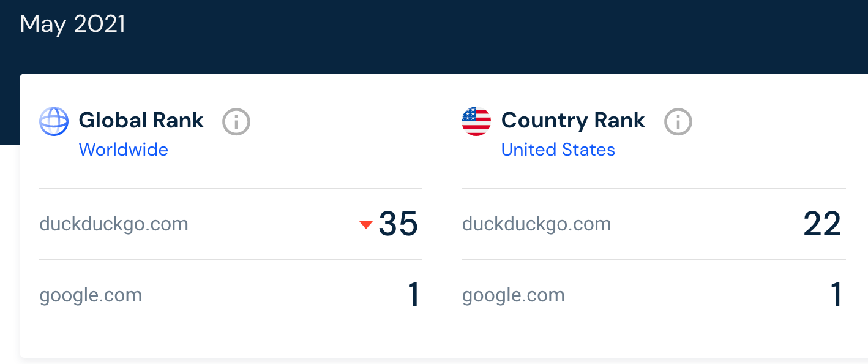
Task: Click the red down-arrow rank change indicator
Action: coord(366,225)
